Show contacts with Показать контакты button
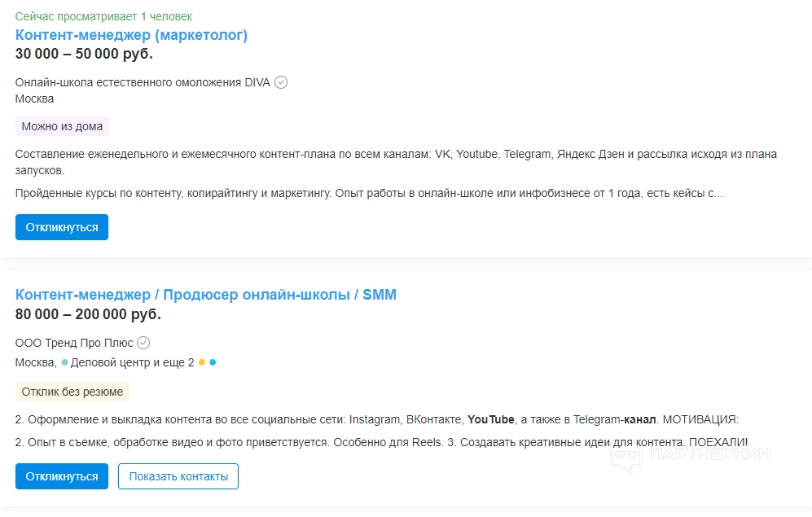The height and width of the screenshot is (517, 812). click(x=178, y=476)
